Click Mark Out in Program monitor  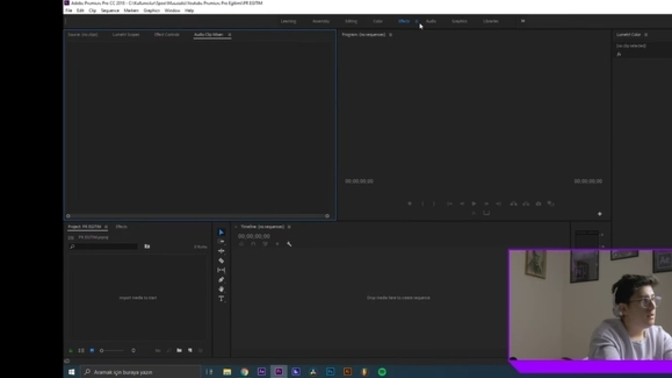pyautogui.click(x=434, y=204)
